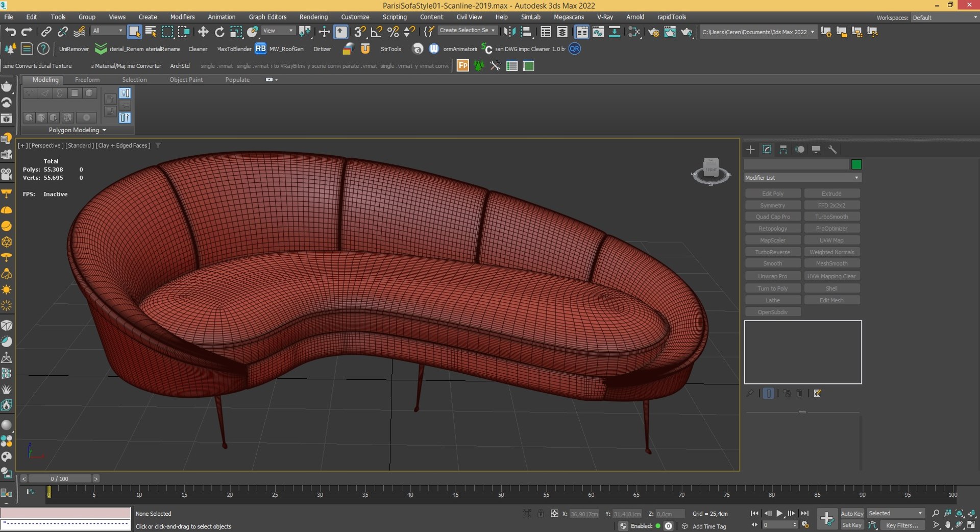The width and height of the screenshot is (980, 532).
Task: Click Zoom Extents All Selected icon
Action: 971,513
